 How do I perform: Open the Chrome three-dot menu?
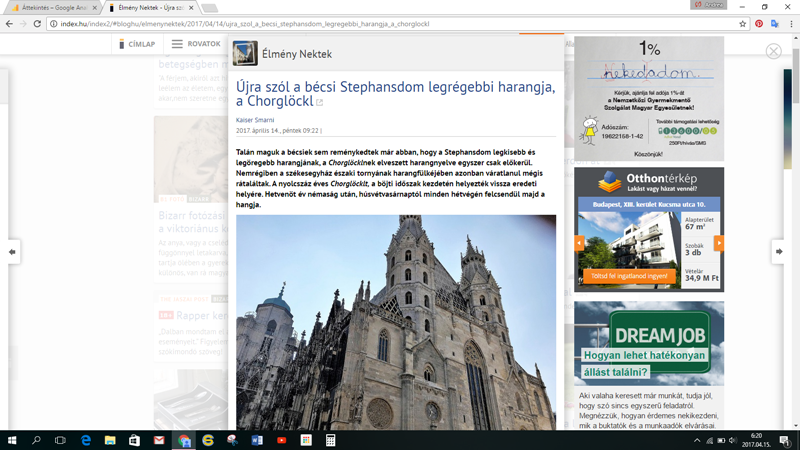click(791, 23)
